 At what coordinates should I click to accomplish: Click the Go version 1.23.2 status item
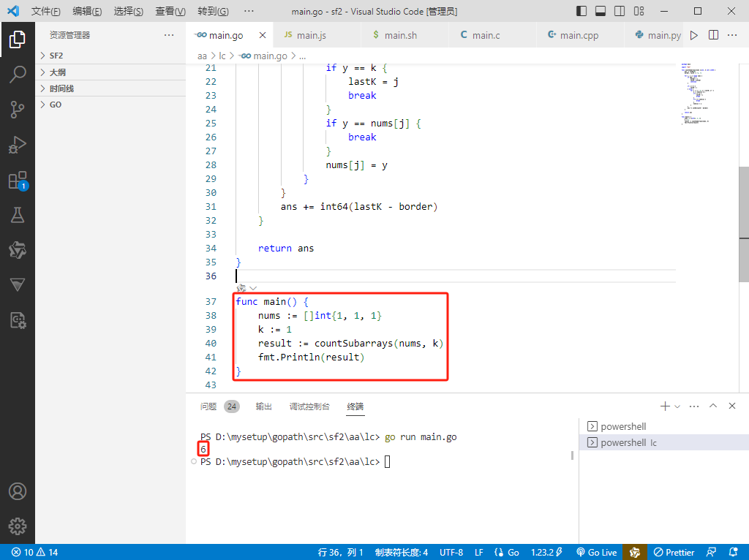click(546, 553)
